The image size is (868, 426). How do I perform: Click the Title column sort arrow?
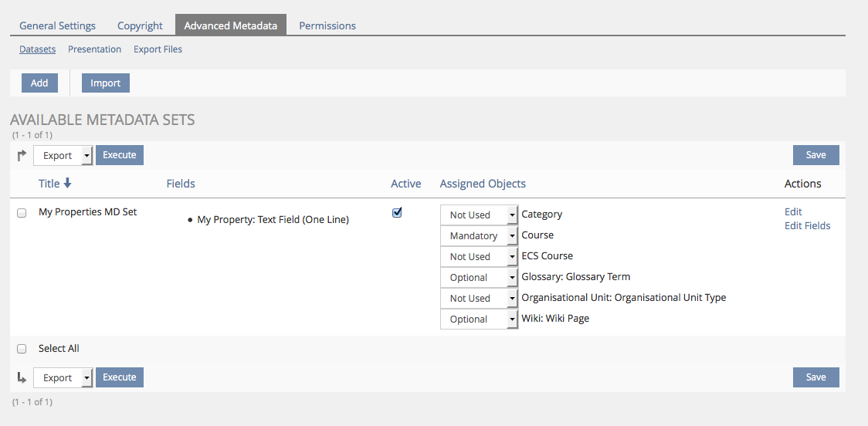point(67,184)
